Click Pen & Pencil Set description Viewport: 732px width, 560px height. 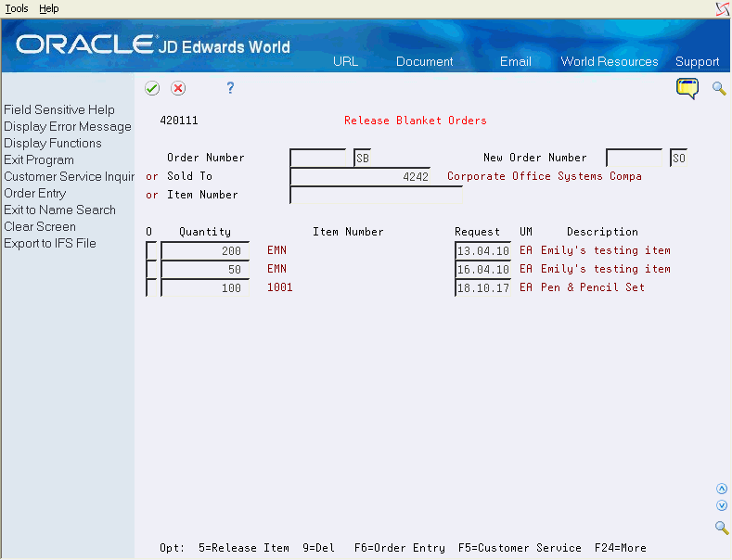coord(593,287)
